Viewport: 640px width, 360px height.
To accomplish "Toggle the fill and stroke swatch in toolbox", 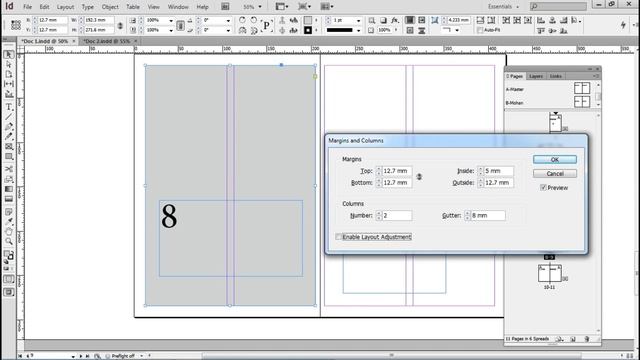I will (x=9, y=256).
